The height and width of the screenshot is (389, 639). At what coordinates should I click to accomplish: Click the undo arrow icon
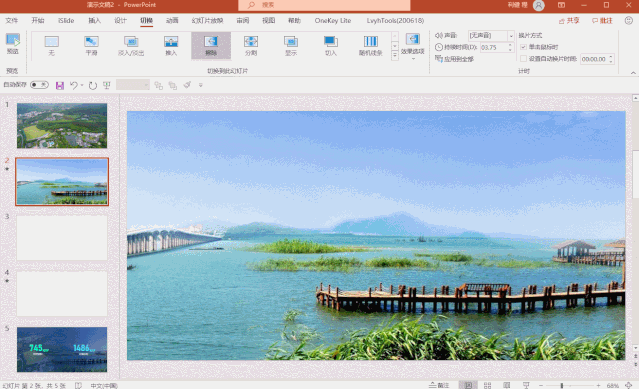(74, 85)
